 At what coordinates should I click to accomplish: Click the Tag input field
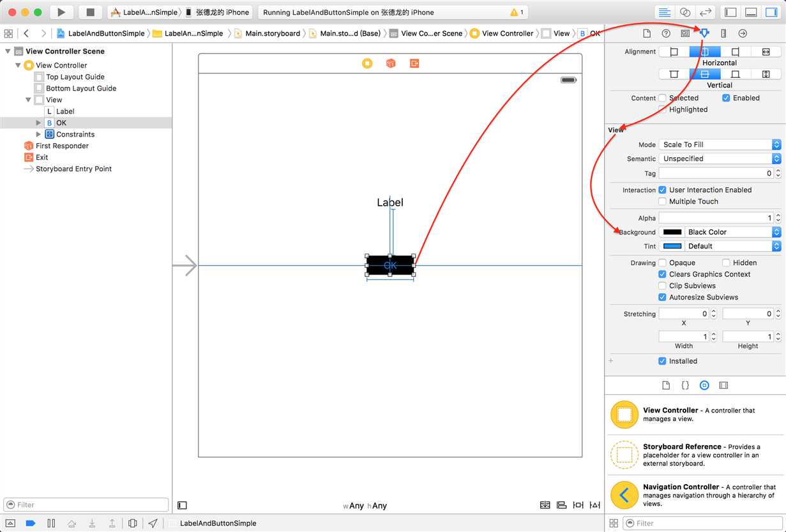point(715,173)
